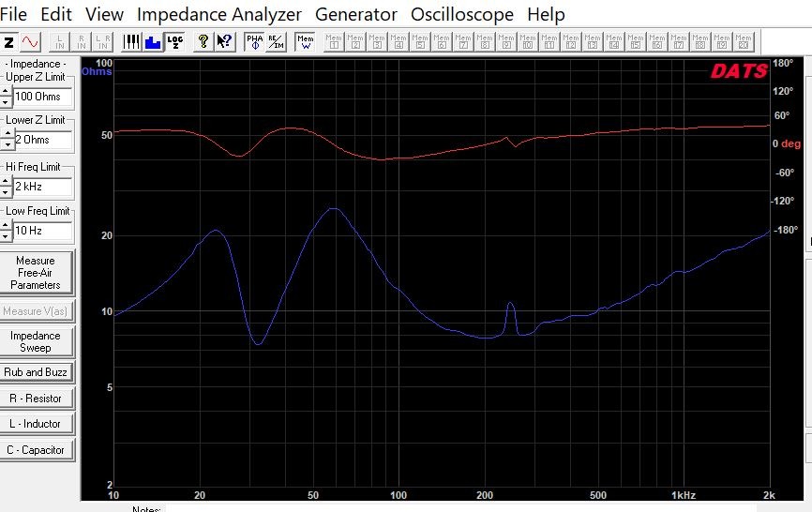Open the File menu
812x512 pixels.
click(x=13, y=14)
